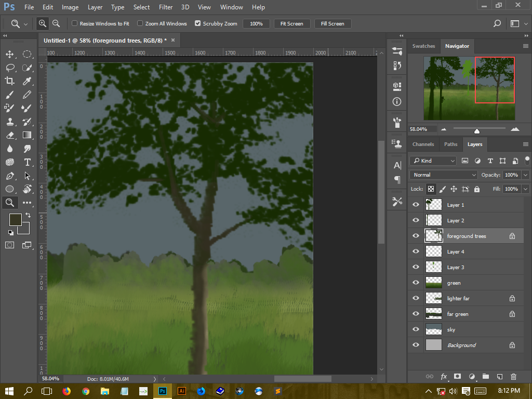Open Firefox from the Windows taskbar
The image size is (532, 399).
[66, 391]
